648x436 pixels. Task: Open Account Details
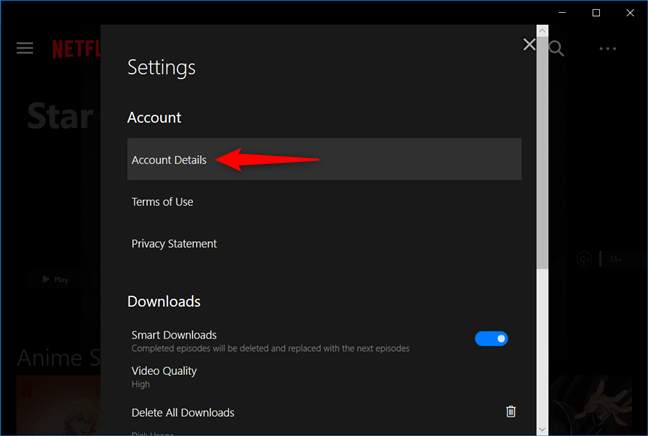tap(324, 159)
